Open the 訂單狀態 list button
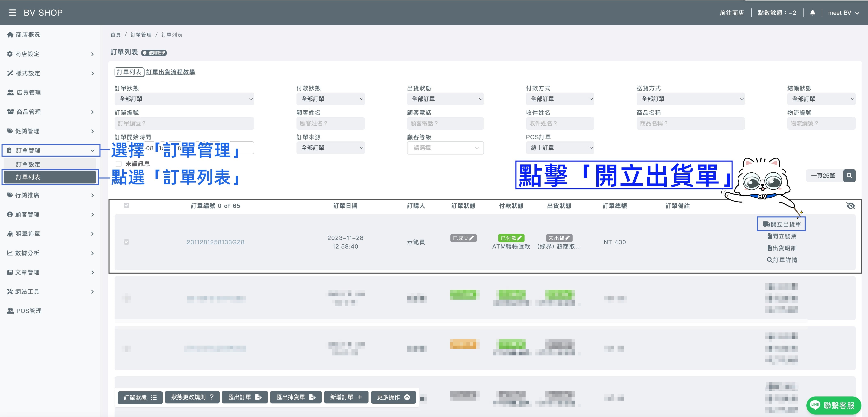The image size is (868, 417). pyautogui.click(x=140, y=398)
